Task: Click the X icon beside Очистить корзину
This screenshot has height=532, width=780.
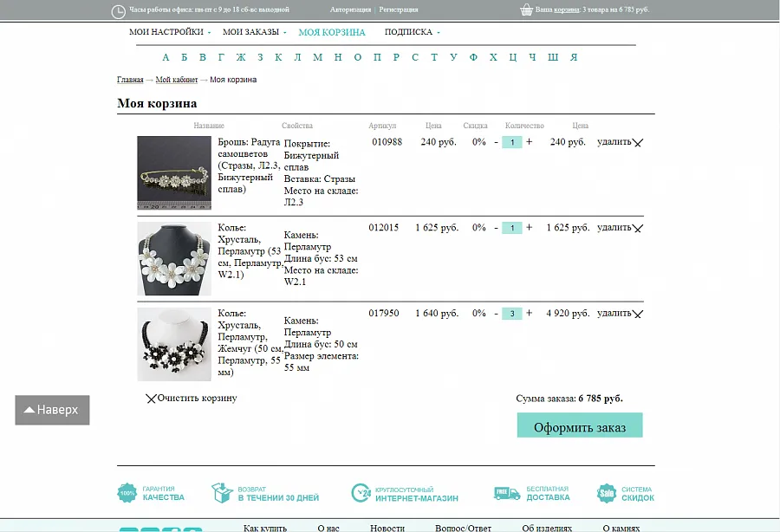Action: (151, 399)
